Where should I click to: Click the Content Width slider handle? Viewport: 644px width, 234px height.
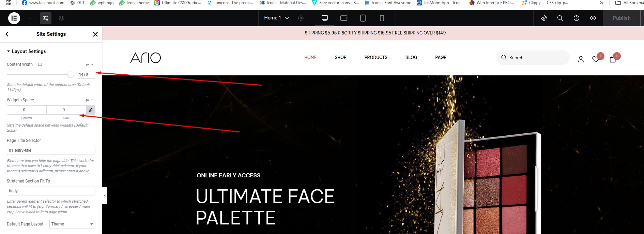71,74
